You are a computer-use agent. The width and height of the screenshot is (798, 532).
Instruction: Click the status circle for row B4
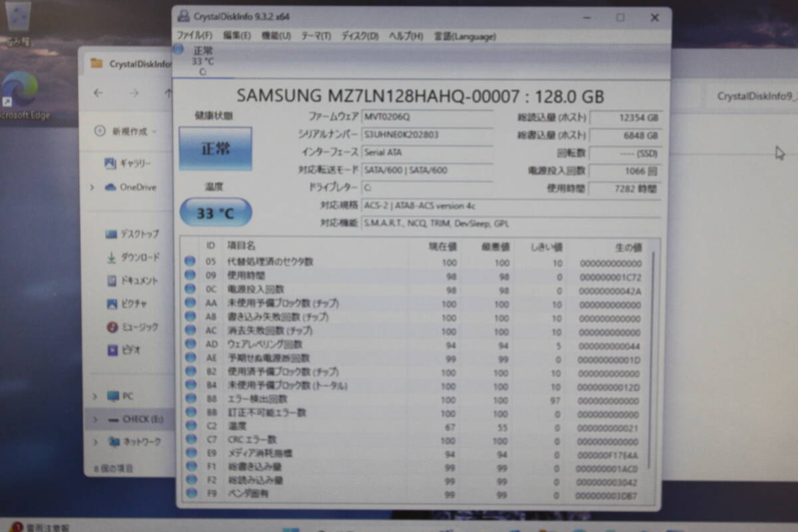pos(191,386)
